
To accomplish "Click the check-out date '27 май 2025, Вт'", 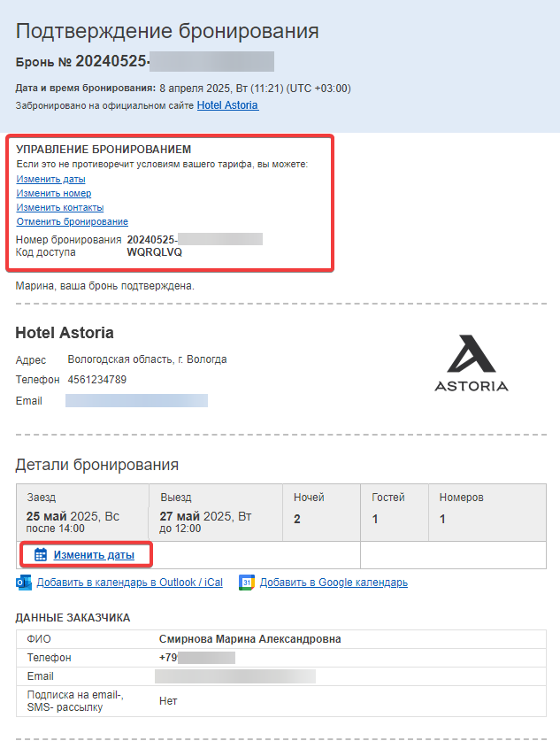I will [205, 516].
